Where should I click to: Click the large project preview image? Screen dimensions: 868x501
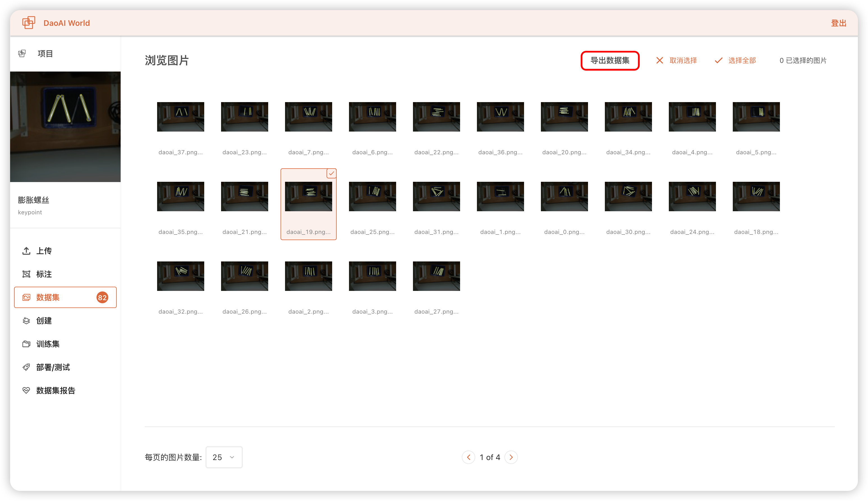pos(65,127)
